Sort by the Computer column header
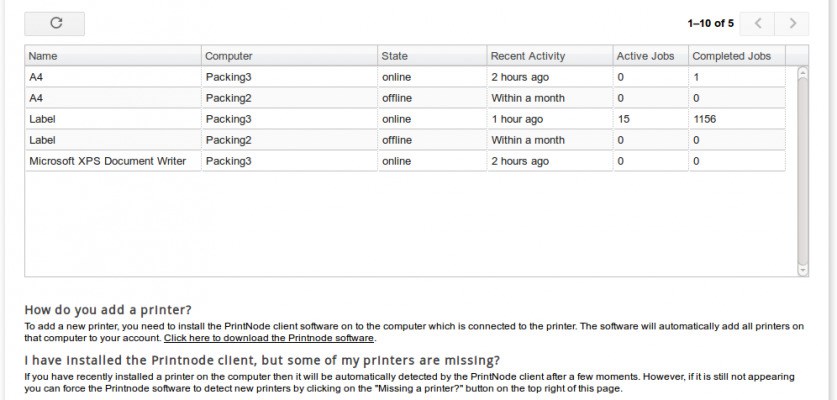Image resolution: width=837 pixels, height=400 pixels. (x=289, y=56)
